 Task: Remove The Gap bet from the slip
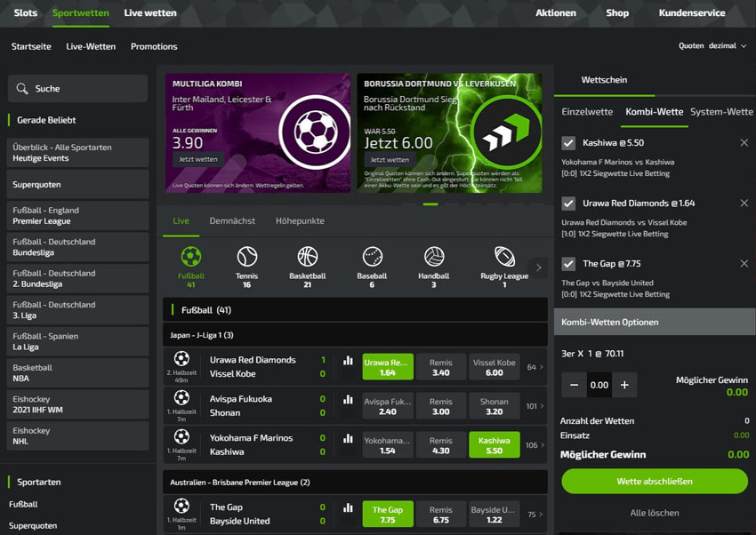pos(744,263)
